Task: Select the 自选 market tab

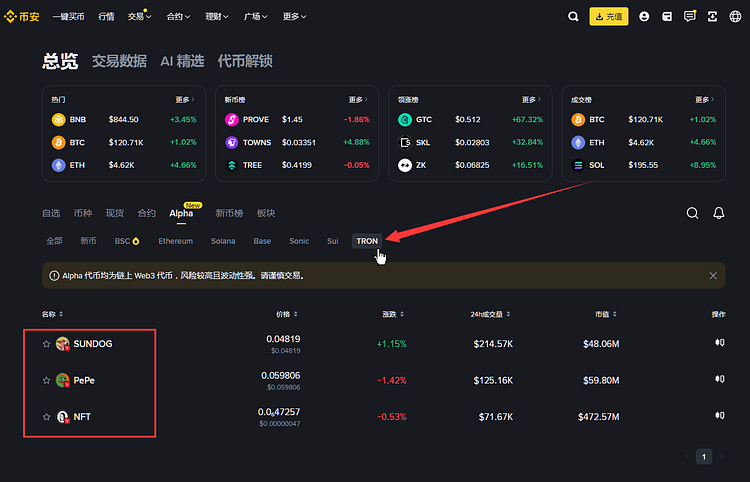Action: (x=51, y=213)
